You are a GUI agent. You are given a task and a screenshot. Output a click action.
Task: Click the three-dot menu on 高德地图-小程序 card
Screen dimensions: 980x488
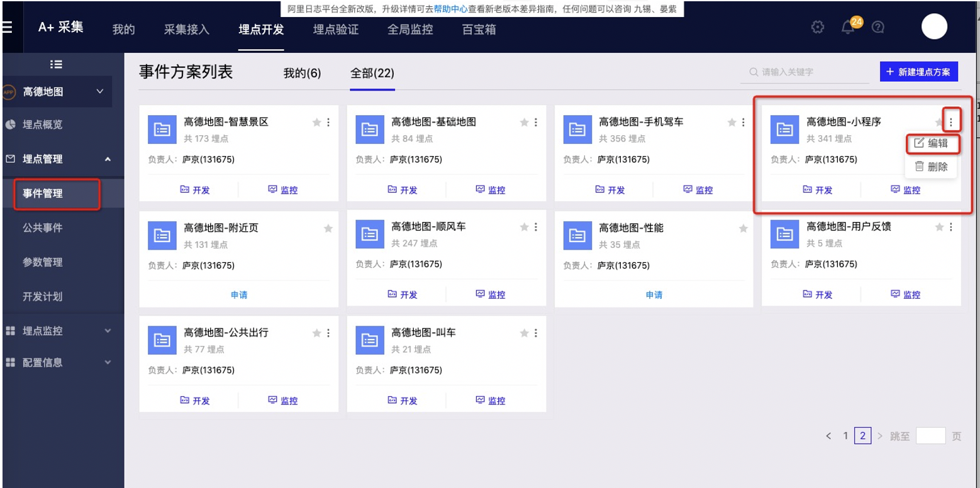coord(951,122)
